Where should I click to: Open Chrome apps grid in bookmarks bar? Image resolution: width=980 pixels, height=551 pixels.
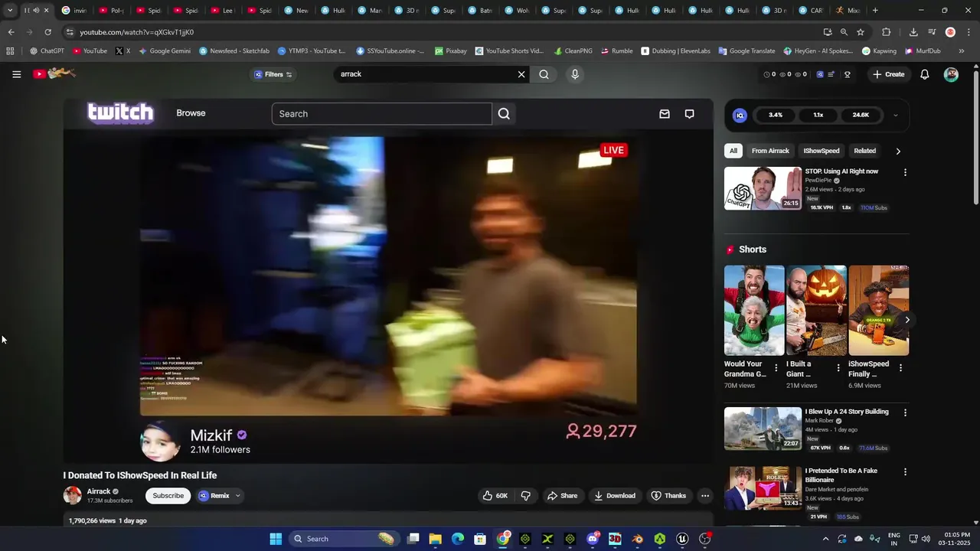click(10, 51)
